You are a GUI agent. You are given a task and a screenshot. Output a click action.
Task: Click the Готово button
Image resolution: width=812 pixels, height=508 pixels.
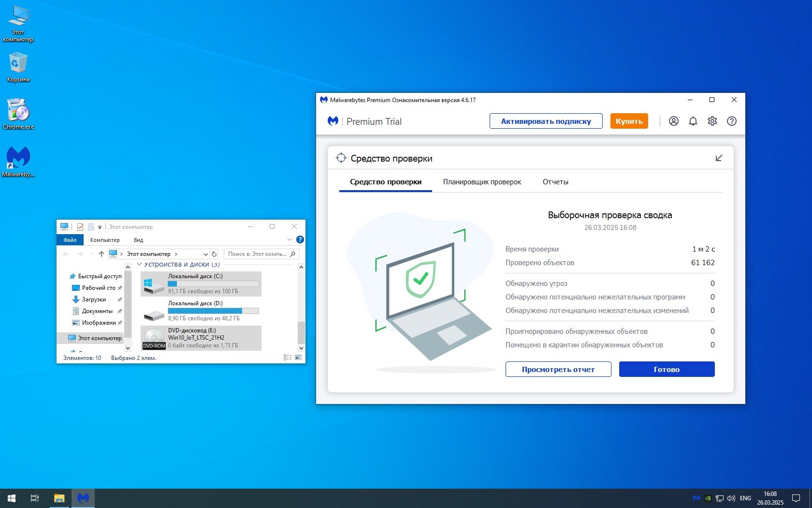click(x=667, y=369)
